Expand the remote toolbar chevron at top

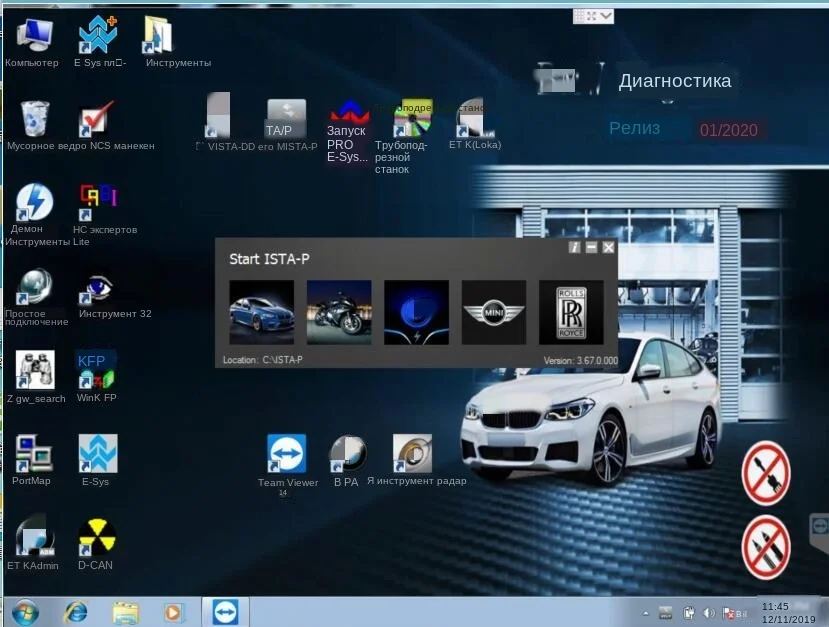pos(607,16)
